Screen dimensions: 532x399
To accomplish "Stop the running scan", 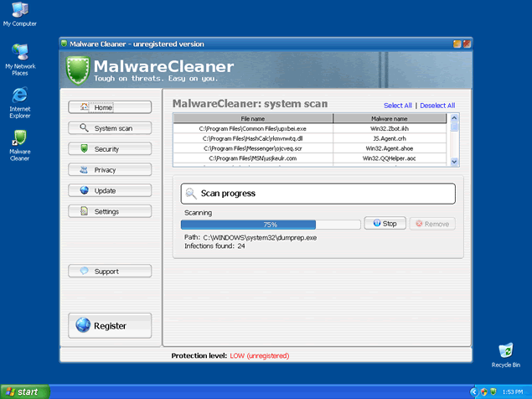I will [385, 224].
